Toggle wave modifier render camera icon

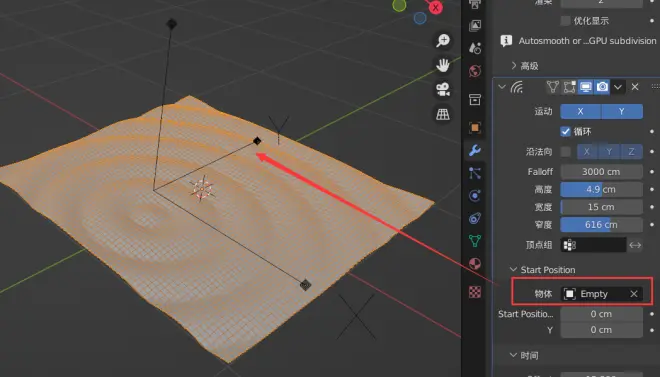(602, 87)
